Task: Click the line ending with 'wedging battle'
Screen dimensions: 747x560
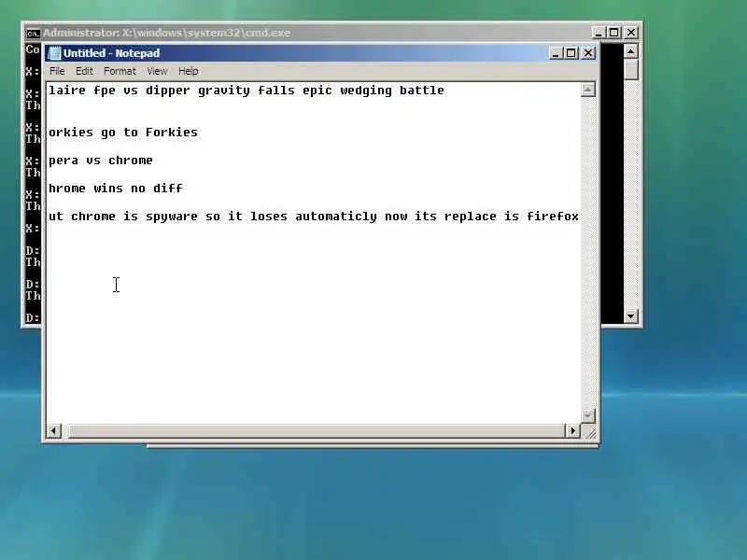Action: [247, 91]
